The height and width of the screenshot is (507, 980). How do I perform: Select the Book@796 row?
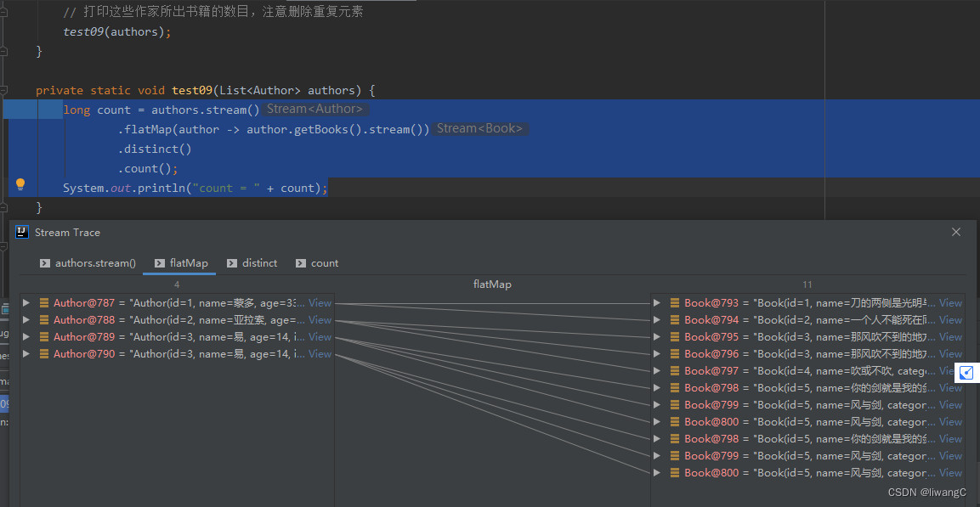[799, 354]
